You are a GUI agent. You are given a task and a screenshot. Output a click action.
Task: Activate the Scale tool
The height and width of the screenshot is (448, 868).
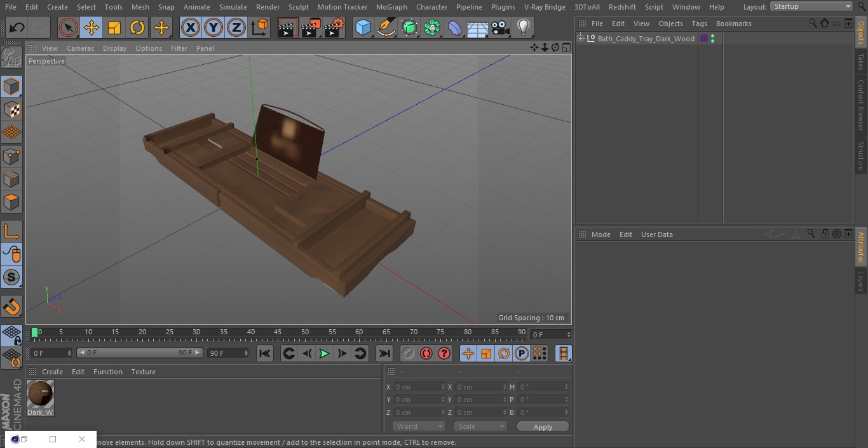pos(114,28)
